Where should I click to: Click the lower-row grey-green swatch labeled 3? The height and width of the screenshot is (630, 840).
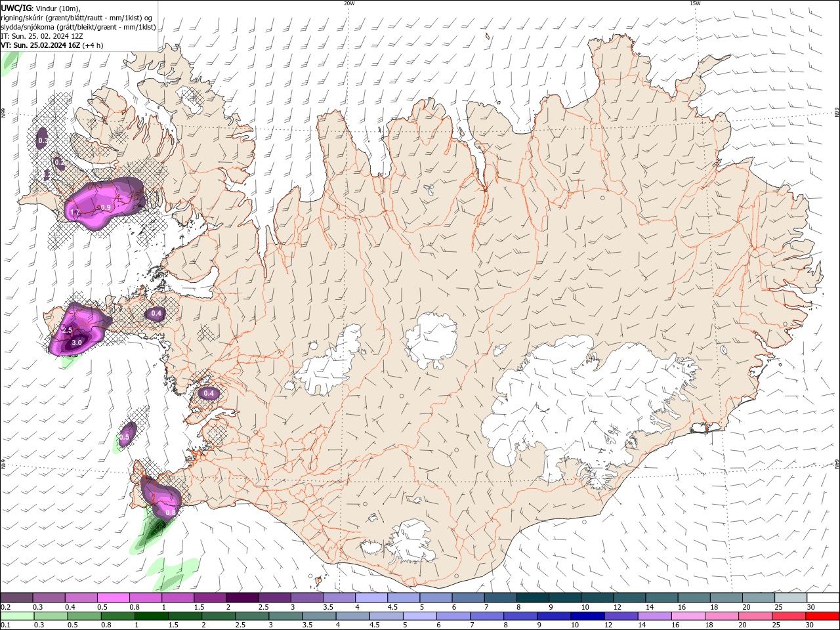286,616
